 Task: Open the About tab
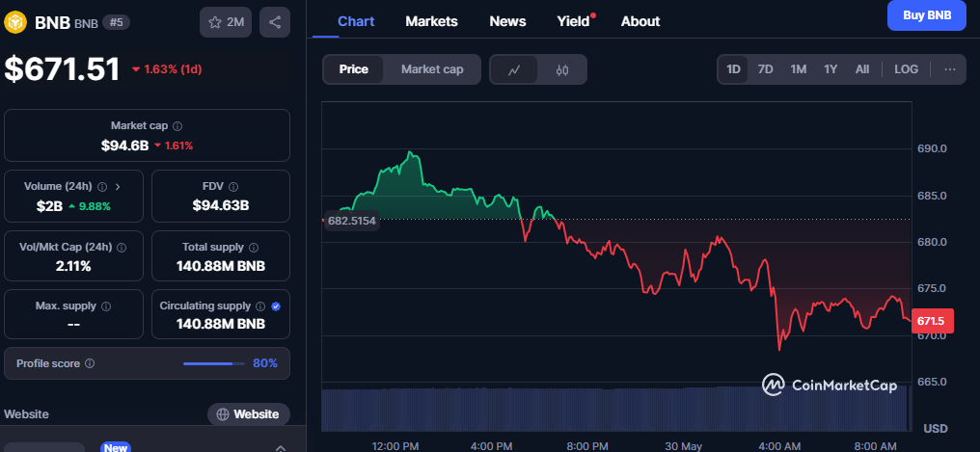point(640,21)
